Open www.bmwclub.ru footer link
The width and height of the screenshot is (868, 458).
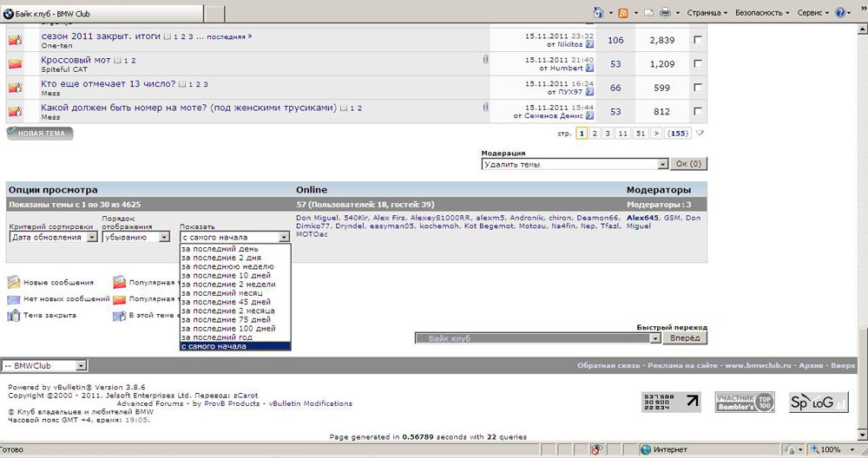759,366
